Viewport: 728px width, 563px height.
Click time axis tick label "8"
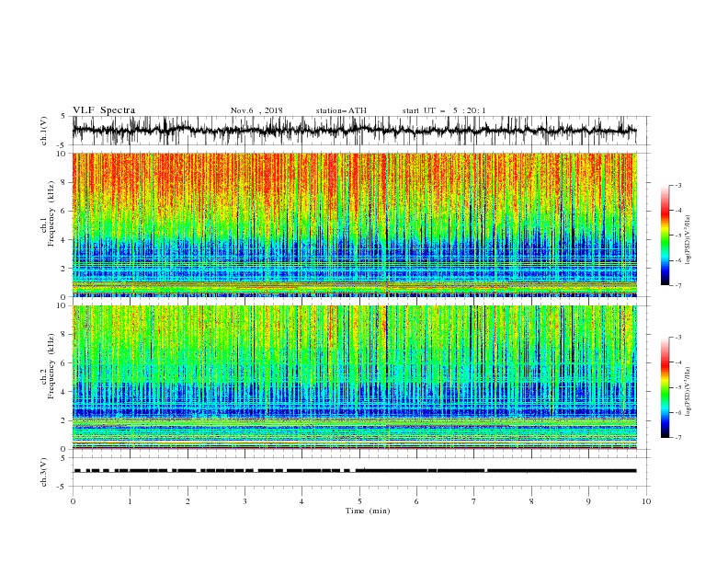coord(531,501)
